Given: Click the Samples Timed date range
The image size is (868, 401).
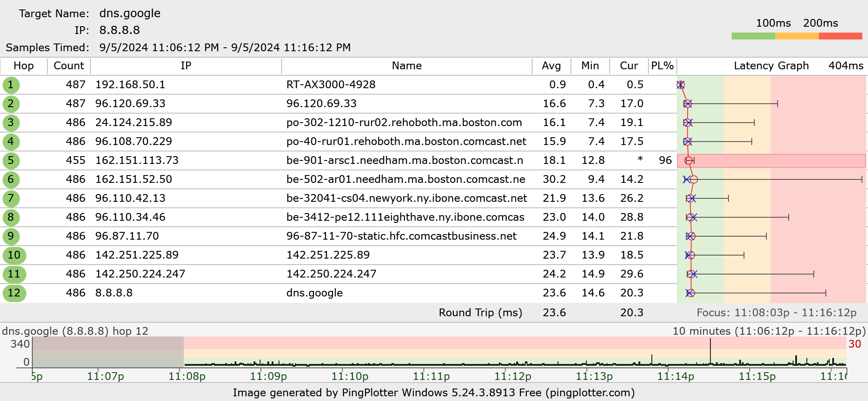Looking at the screenshot, I should (x=225, y=47).
